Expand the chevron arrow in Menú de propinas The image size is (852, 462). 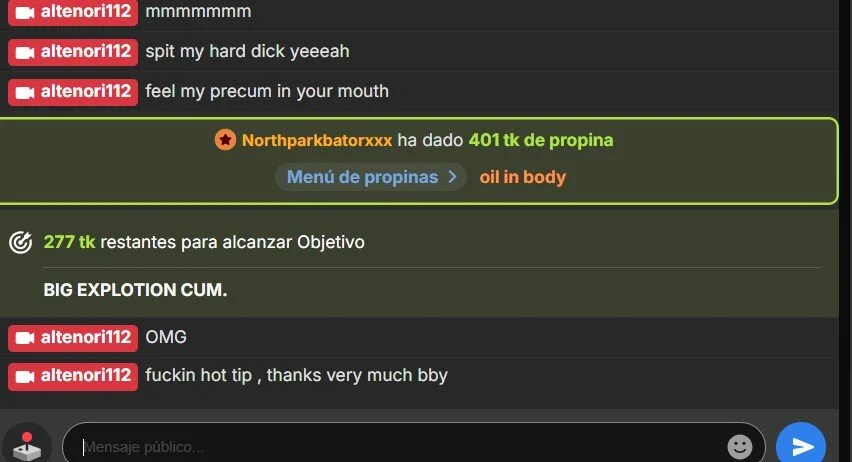coord(452,177)
